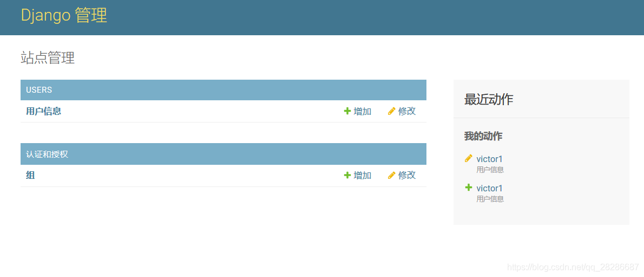Open the USERS app section header
This screenshot has width=644, height=277.
coord(39,90)
